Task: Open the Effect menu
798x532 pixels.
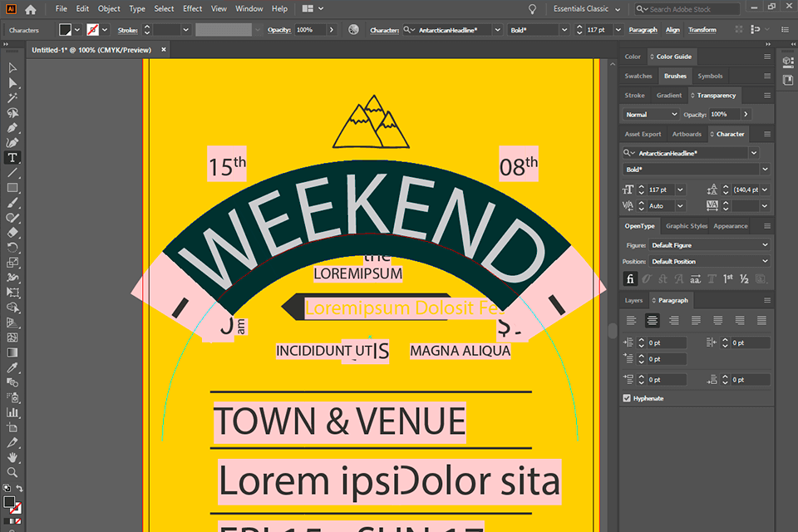Action: (192, 8)
